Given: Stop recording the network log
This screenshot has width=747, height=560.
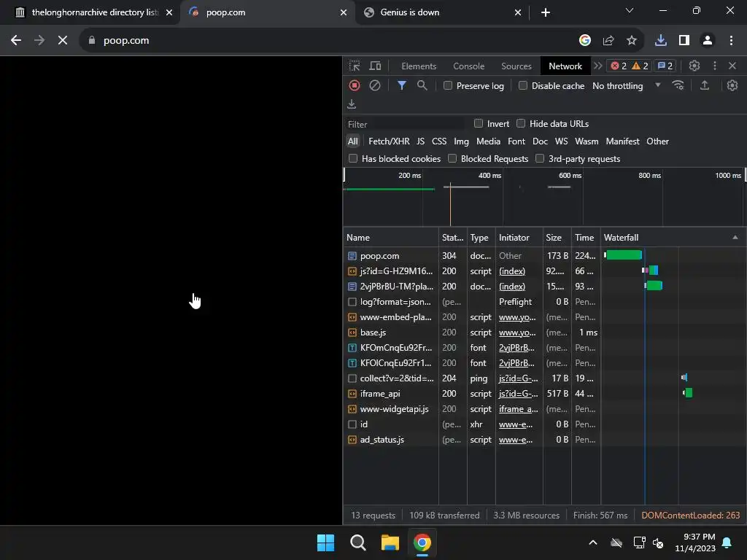Looking at the screenshot, I should 355,85.
